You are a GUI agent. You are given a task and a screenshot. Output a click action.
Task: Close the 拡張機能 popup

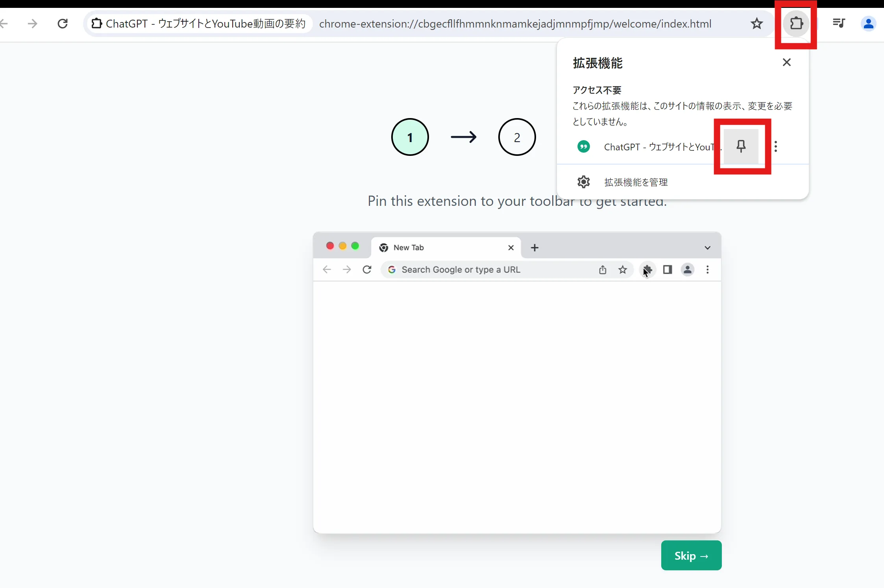coord(786,62)
